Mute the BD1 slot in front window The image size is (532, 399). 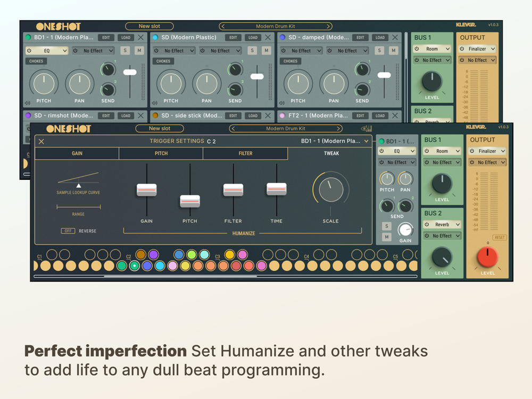click(386, 237)
